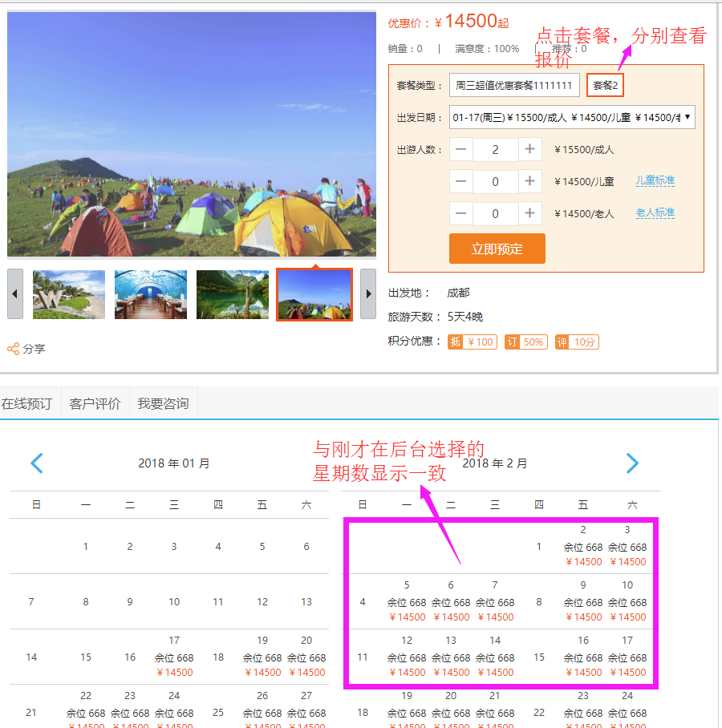Click right arrow of the photo carousel
Image resolution: width=722 pixels, height=728 pixels.
coord(368,294)
